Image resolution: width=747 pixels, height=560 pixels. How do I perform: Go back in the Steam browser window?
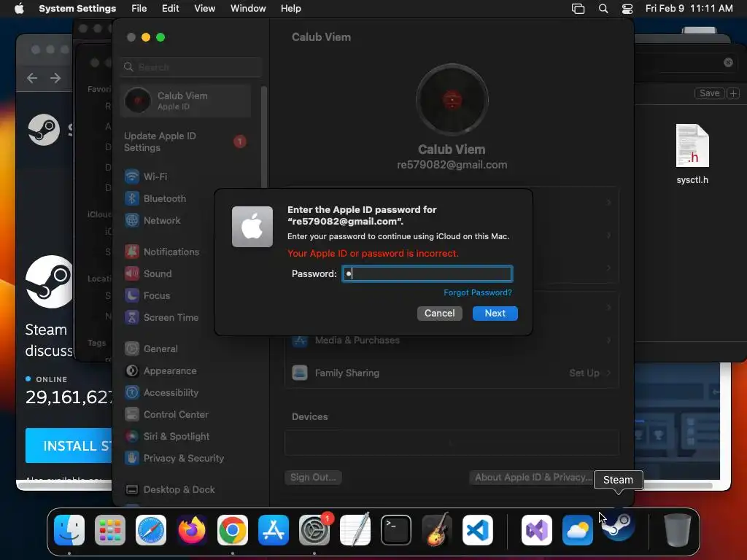click(32, 78)
